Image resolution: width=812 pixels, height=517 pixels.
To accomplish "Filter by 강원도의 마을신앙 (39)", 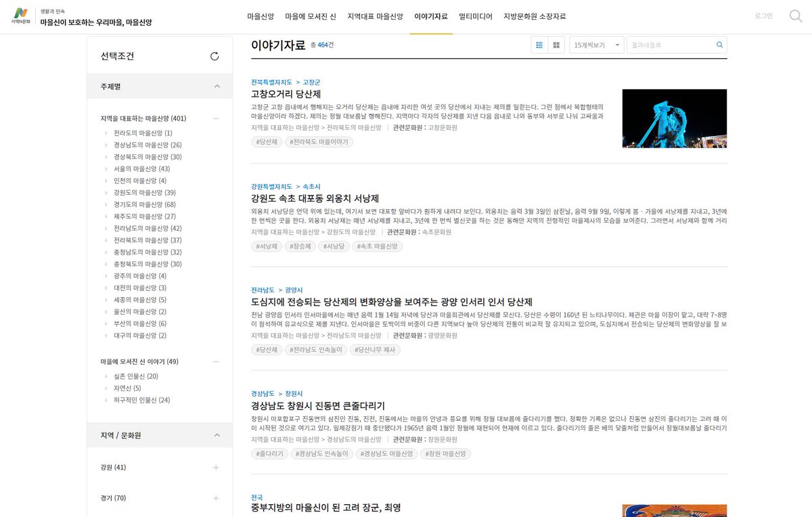I will click(145, 193).
